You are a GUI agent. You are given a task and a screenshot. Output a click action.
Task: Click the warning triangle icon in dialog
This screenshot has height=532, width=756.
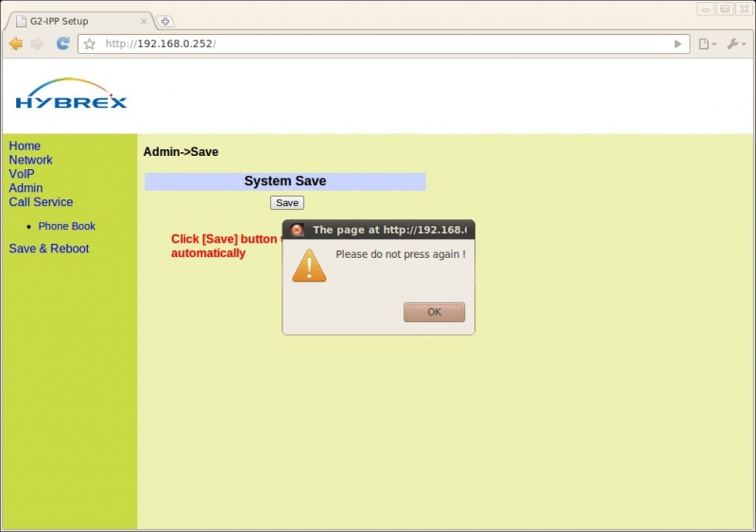tap(309, 266)
